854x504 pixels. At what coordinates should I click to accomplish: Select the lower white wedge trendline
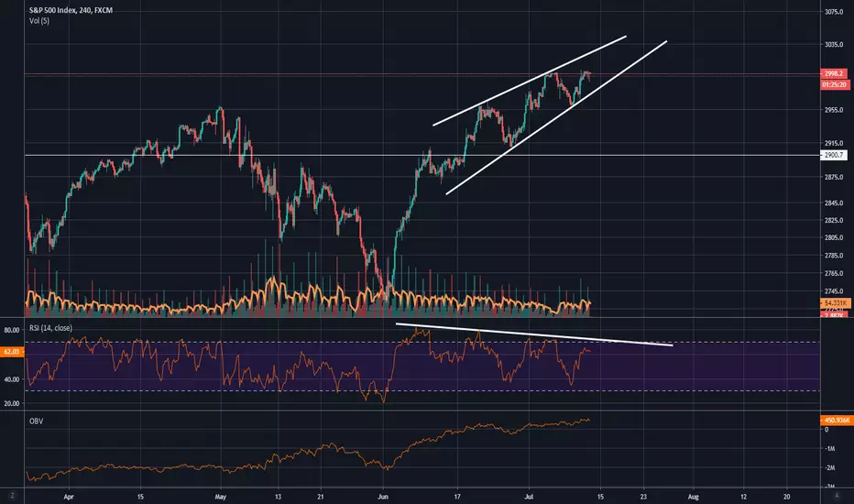[x=556, y=117]
